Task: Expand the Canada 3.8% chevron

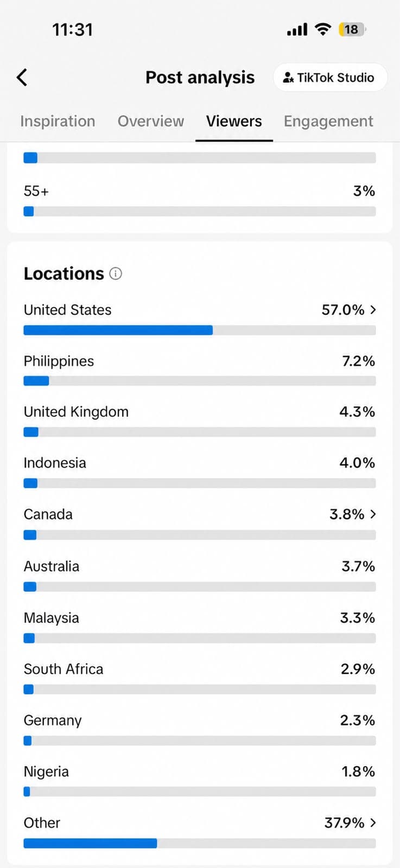Action: click(x=373, y=514)
